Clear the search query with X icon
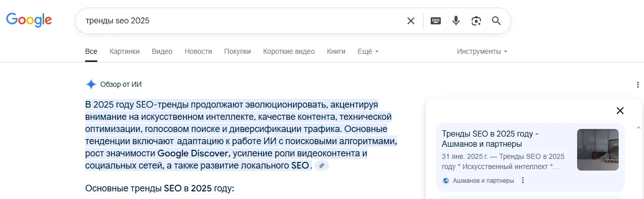The width and height of the screenshot is (644, 199). (411, 21)
